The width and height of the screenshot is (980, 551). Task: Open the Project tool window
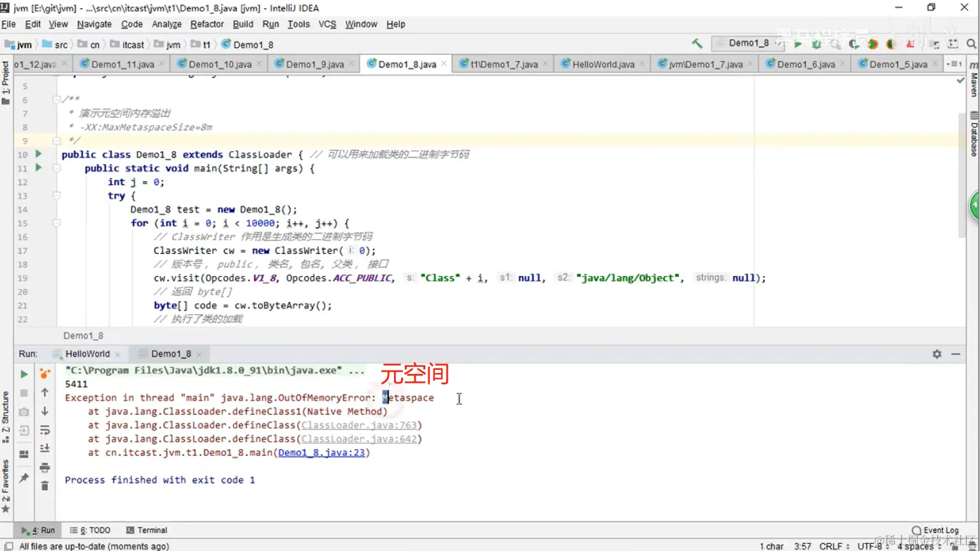click(6, 83)
